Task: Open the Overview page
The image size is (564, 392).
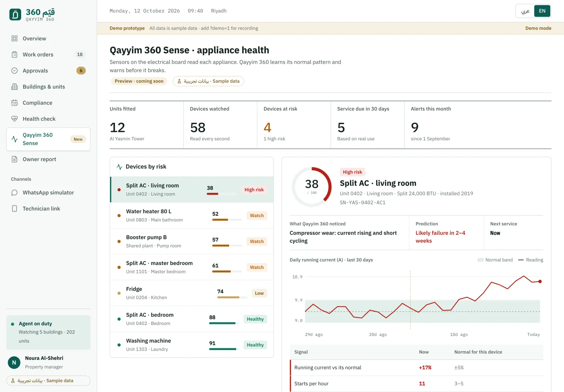Action: click(48, 38)
